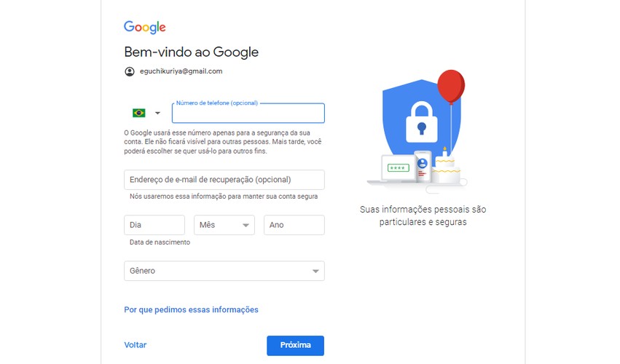The height and width of the screenshot is (364, 620).
Task: Click the phone with profile icon
Action: tap(423, 167)
